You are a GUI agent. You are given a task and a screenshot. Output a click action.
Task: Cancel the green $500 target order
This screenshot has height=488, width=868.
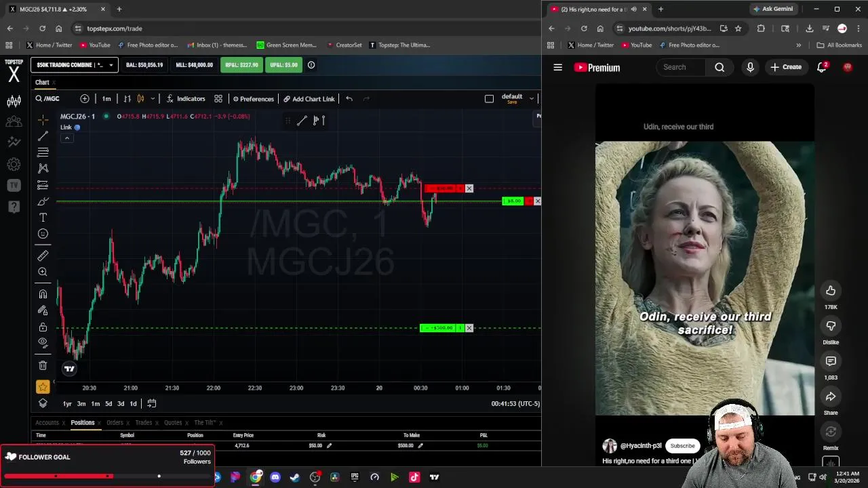pos(469,328)
